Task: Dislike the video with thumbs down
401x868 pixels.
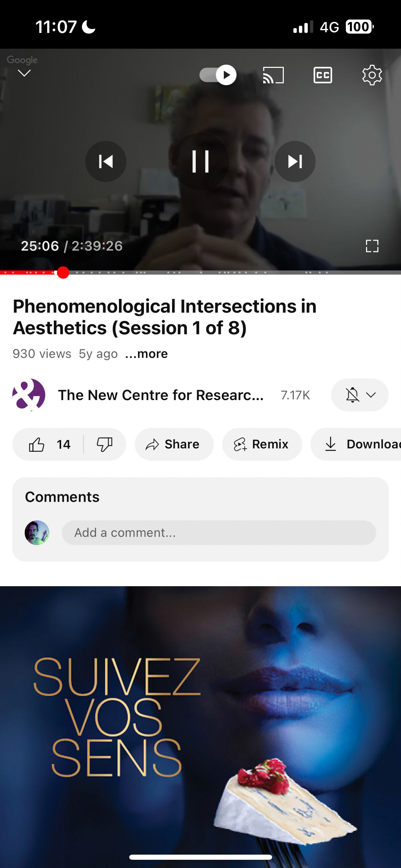Action: (x=105, y=444)
